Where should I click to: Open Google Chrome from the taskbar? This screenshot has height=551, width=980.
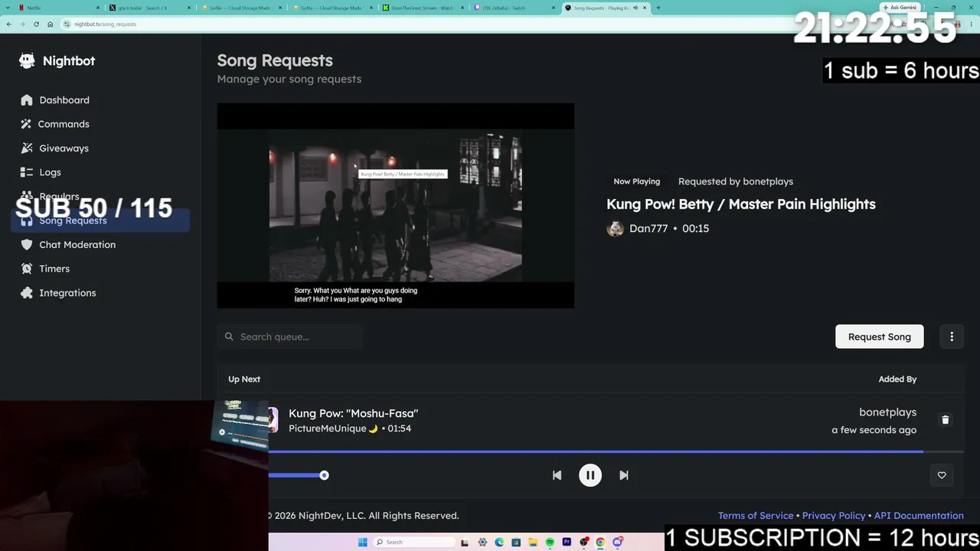click(600, 543)
